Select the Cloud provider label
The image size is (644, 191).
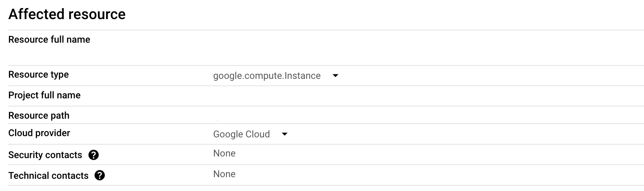click(39, 133)
